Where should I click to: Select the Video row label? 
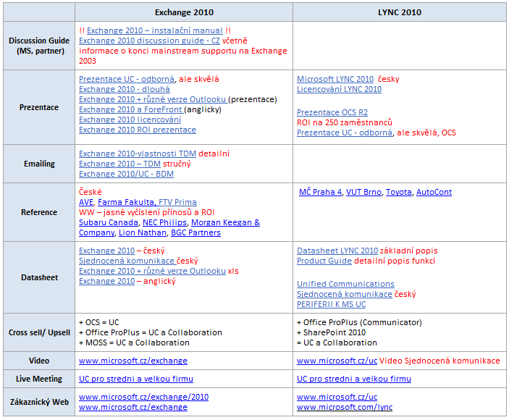click(39, 361)
